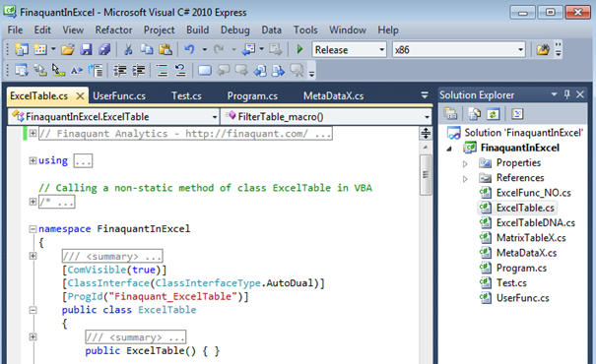Click the Display Word Completion icon
This screenshot has height=364, width=596.
77,70
